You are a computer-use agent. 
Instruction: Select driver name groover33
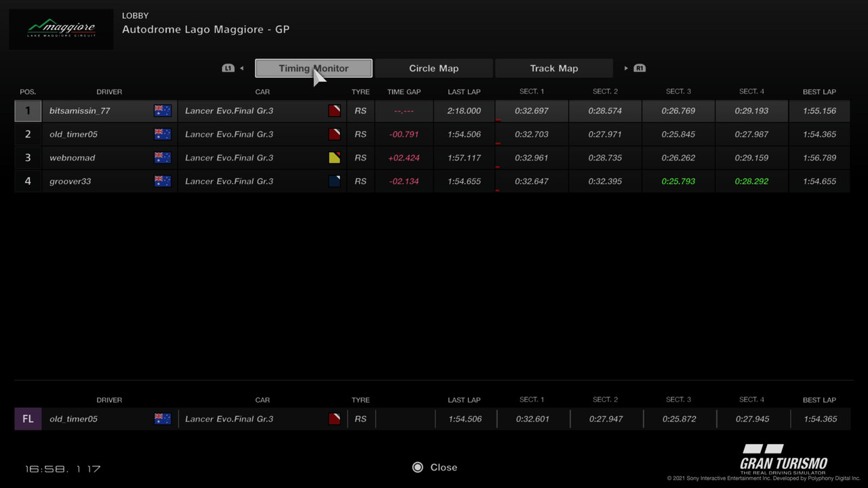[70, 181]
